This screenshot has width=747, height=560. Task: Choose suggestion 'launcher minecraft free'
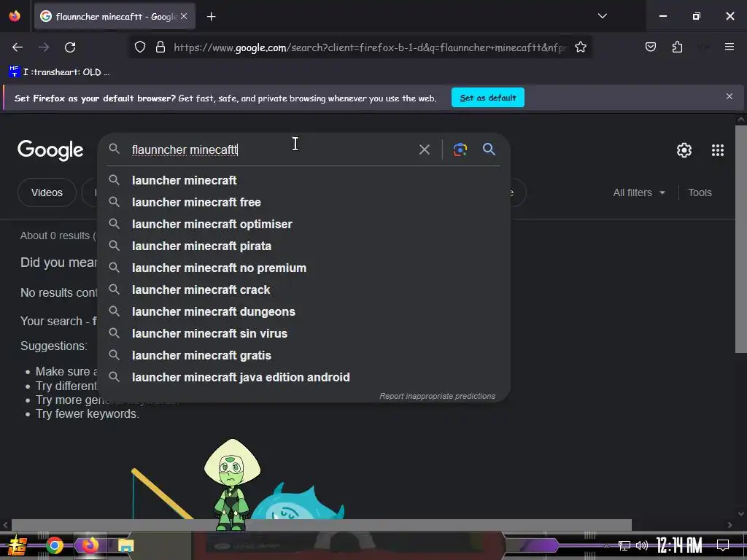(303, 203)
